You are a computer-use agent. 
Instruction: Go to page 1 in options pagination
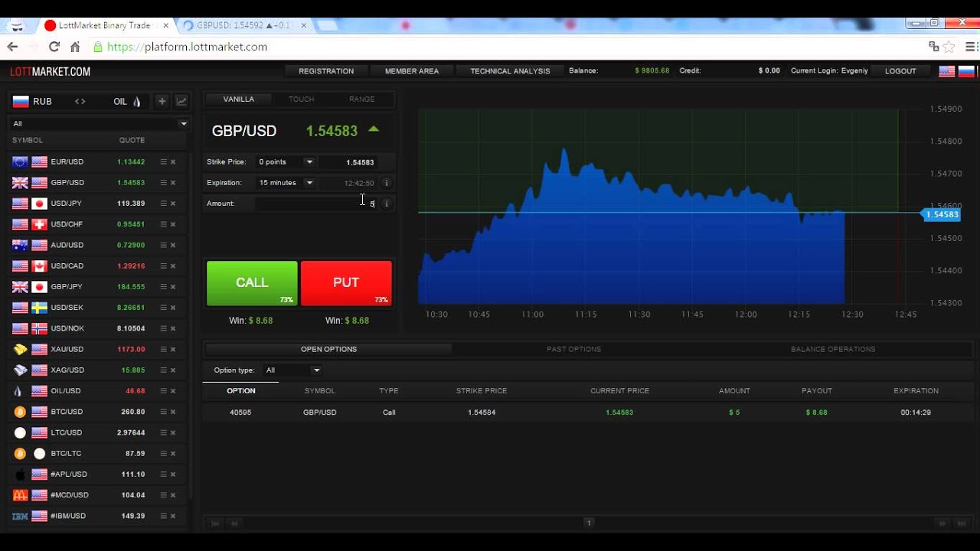589,523
